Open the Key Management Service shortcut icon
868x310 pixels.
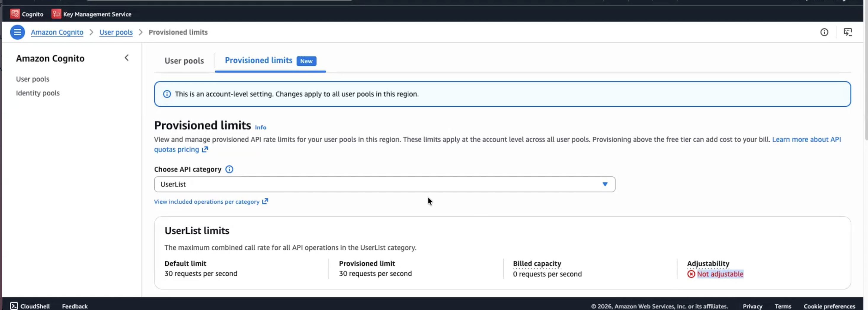(x=56, y=14)
